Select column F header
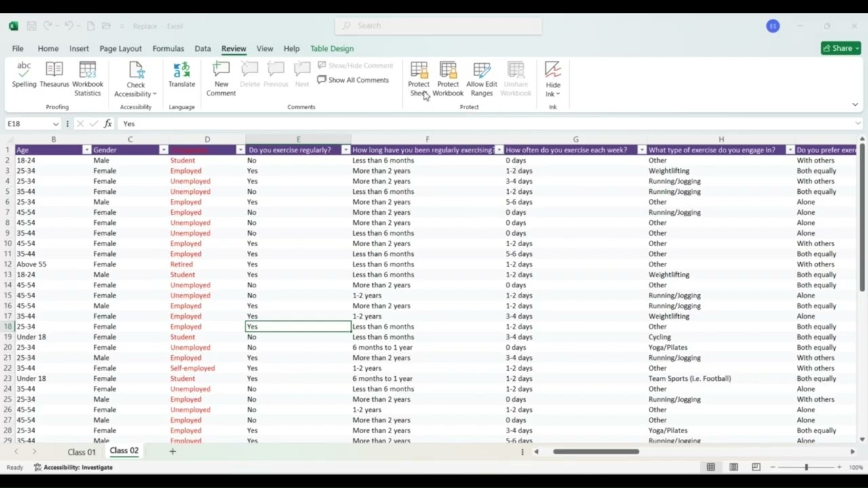This screenshot has width=868, height=488. click(x=427, y=139)
